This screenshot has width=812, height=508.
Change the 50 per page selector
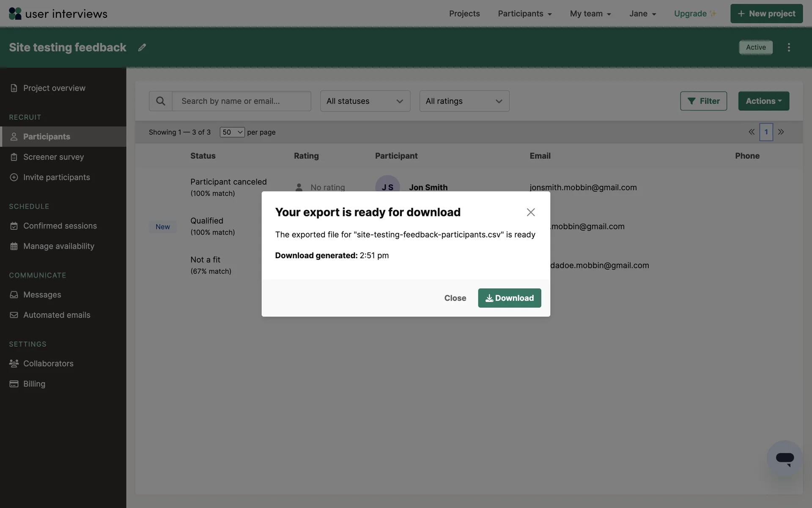click(x=232, y=132)
